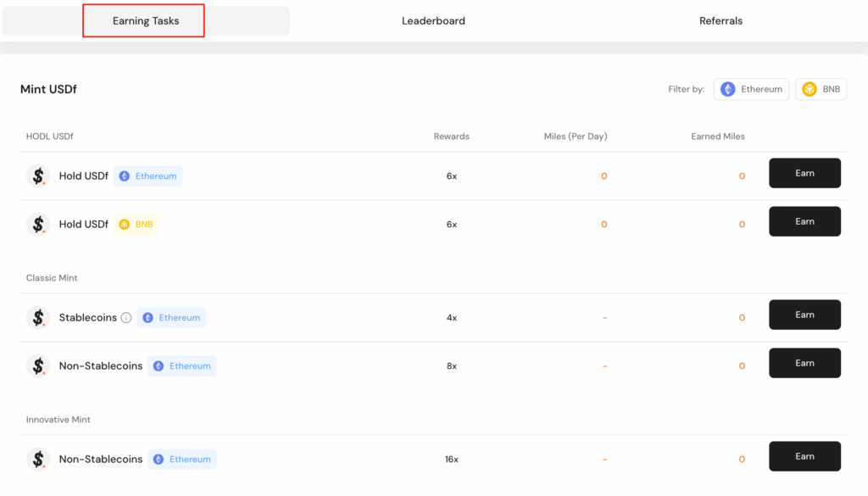
Task: Click the BNB badge beside Hold USDf
Action: pyautogui.click(x=136, y=224)
